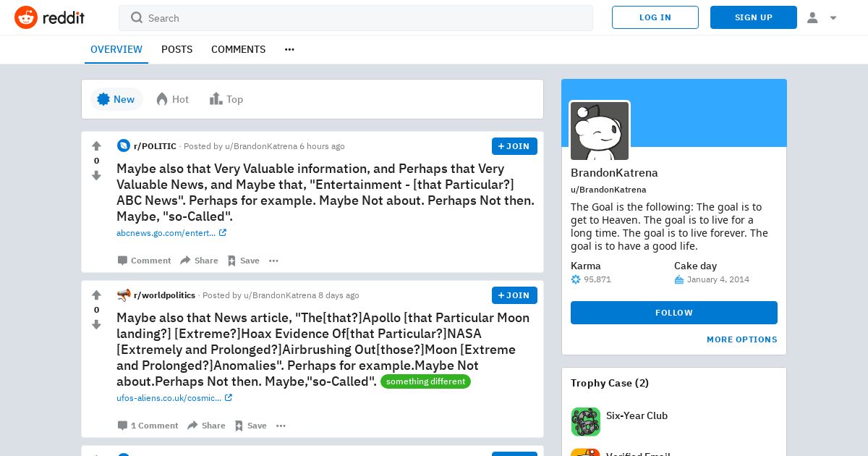The width and height of the screenshot is (868, 456).
Task: Follow BrandonKatrena
Action: [x=674, y=313]
